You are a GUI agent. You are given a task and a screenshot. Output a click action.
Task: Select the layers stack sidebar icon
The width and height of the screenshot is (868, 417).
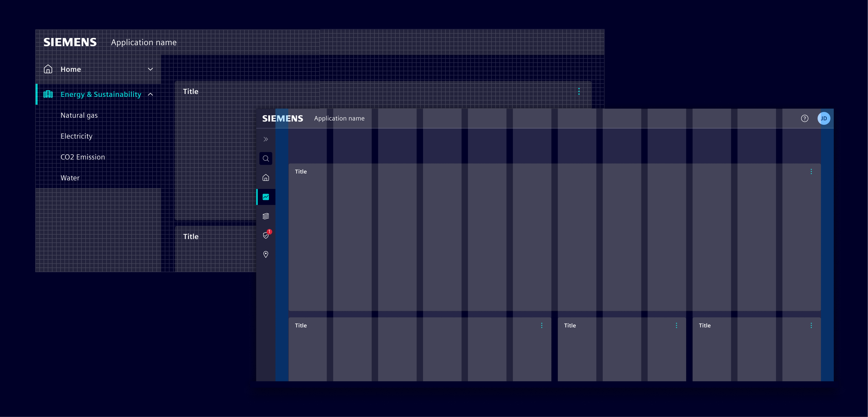pos(266,216)
